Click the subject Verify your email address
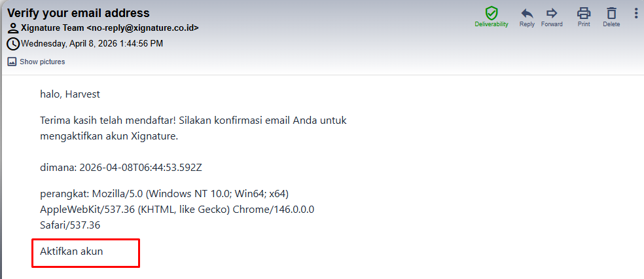 (x=79, y=13)
